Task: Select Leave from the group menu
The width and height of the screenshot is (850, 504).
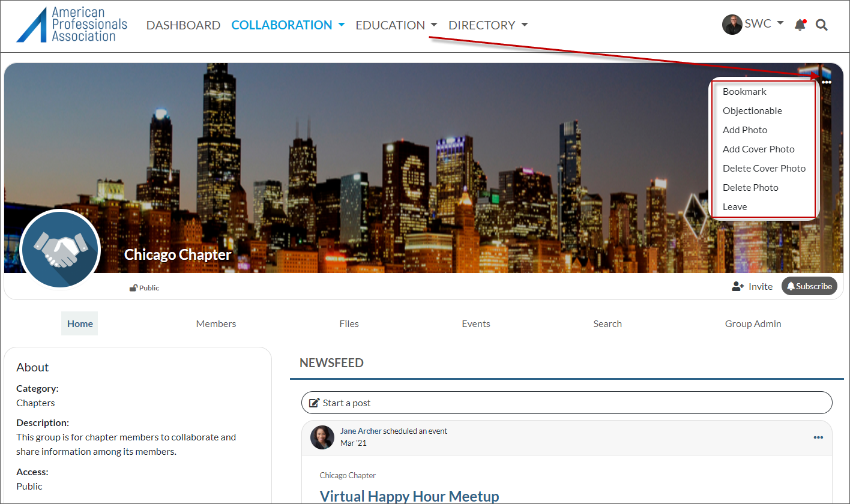Action: coord(735,207)
